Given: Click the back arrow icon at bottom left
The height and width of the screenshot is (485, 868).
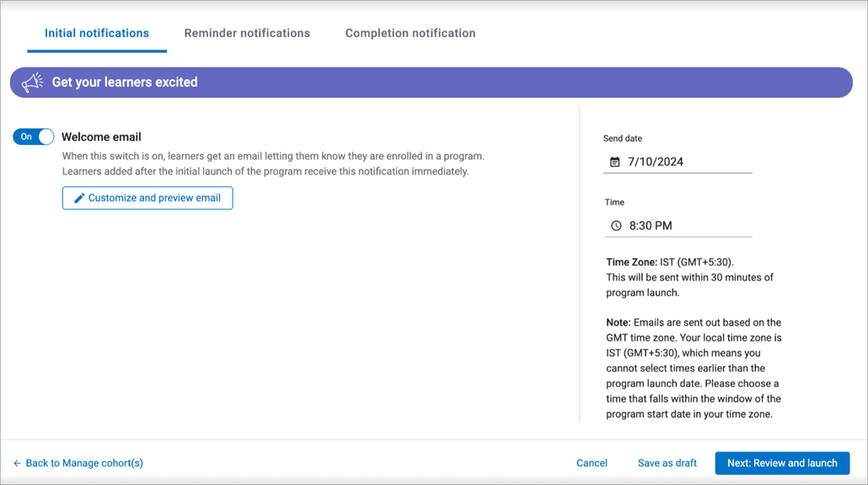Looking at the screenshot, I should pyautogui.click(x=17, y=463).
